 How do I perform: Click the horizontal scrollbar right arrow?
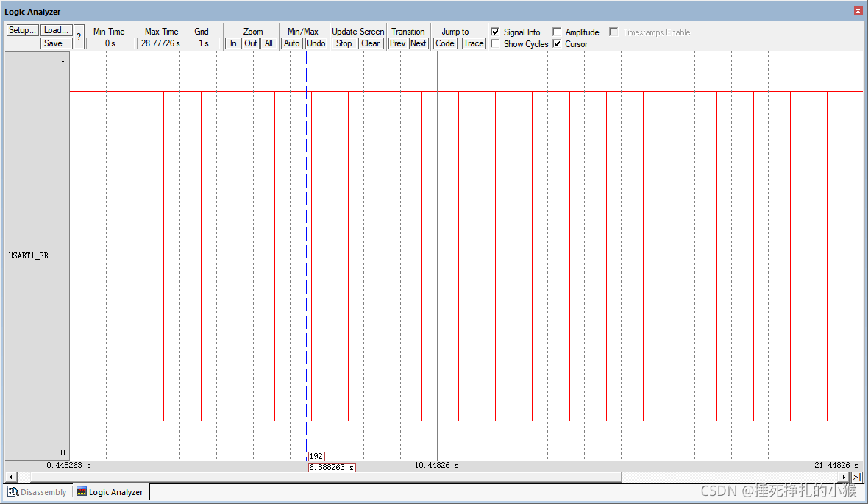pos(844,477)
